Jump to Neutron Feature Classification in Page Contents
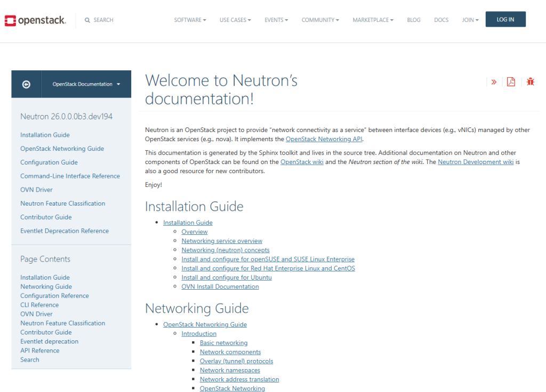 [63, 323]
